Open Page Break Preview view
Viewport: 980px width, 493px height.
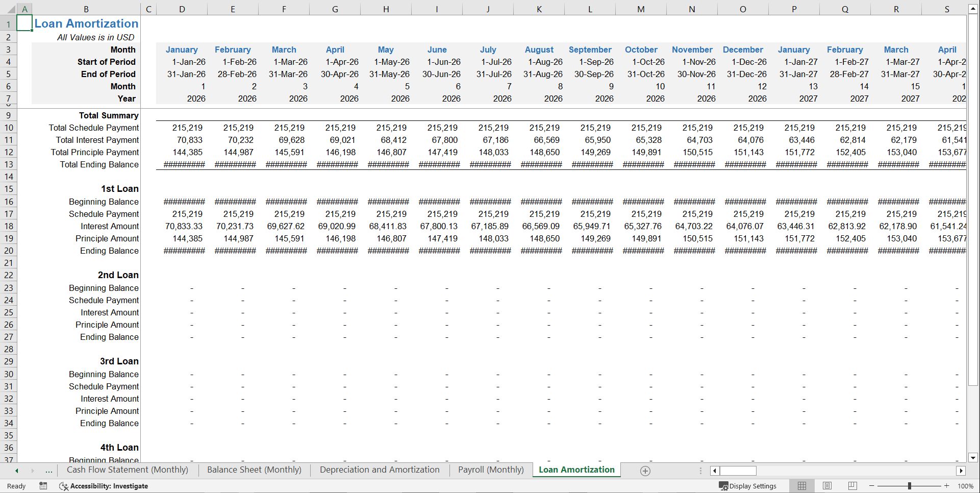(x=852, y=486)
